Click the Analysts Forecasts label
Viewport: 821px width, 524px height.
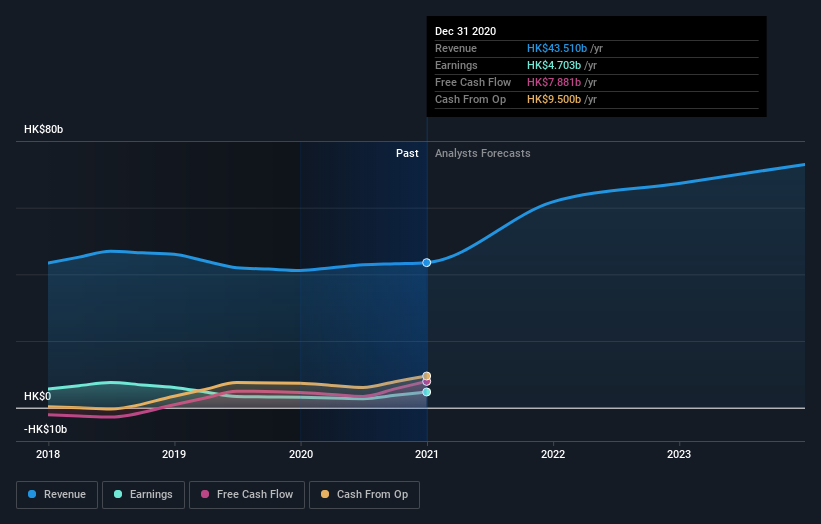tap(483, 153)
